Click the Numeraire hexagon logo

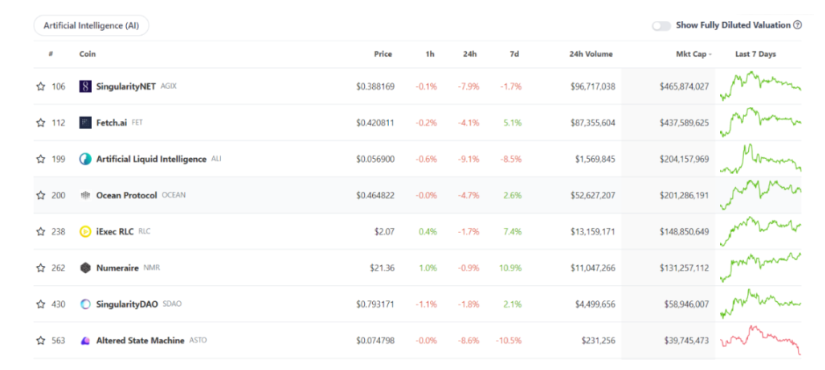(85, 268)
